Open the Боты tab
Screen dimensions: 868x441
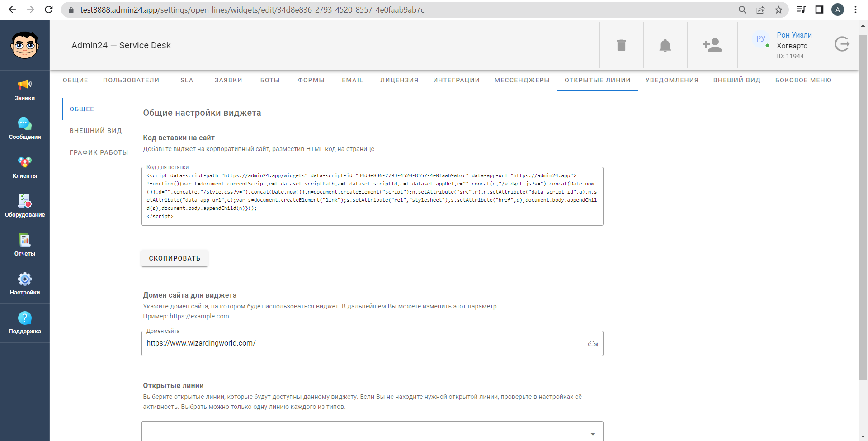pyautogui.click(x=270, y=80)
